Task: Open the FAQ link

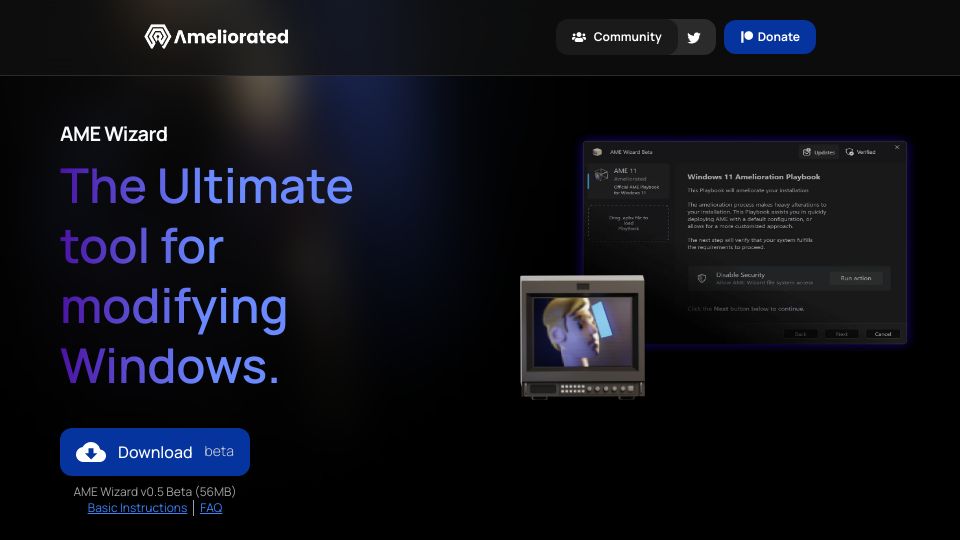Action: (211, 508)
